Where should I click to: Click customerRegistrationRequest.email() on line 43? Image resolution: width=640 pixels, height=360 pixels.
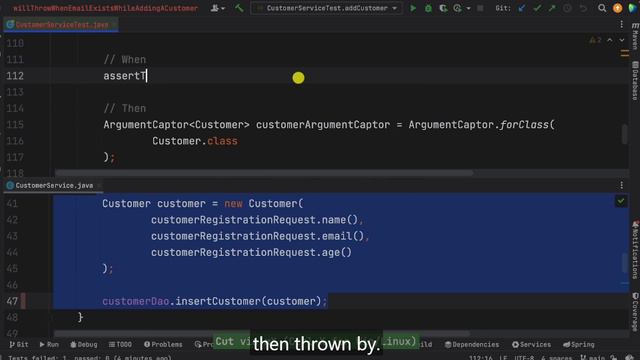[257, 236]
